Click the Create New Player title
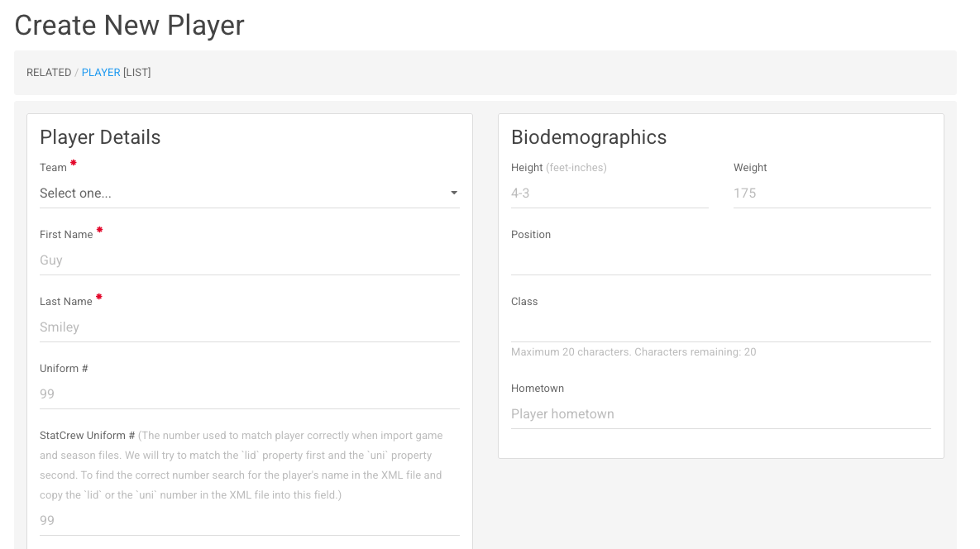 pos(129,25)
